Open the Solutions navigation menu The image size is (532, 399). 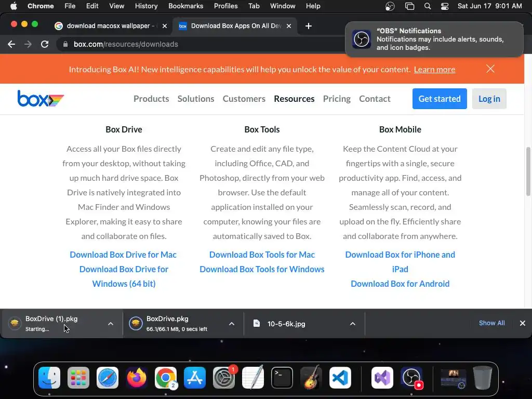click(196, 99)
